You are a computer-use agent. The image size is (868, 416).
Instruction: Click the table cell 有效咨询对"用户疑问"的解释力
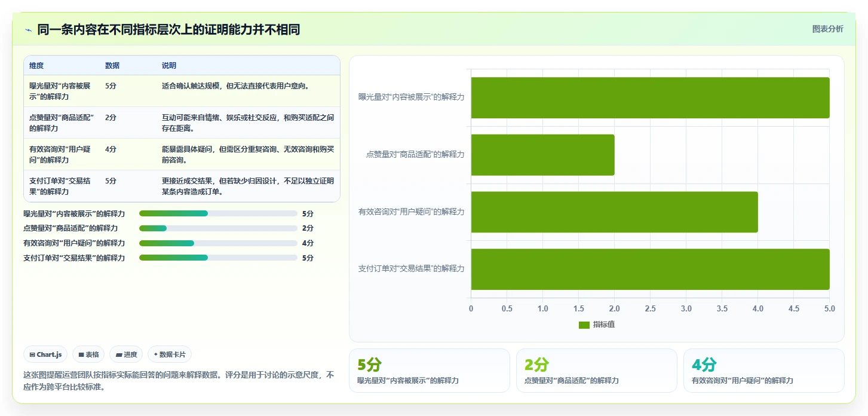tap(61, 154)
